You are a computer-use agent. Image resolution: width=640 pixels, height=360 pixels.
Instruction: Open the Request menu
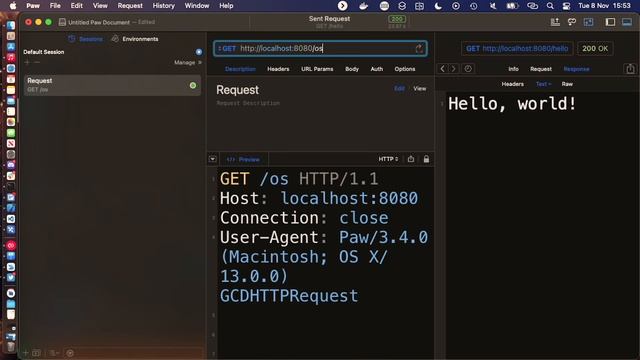coord(130,6)
